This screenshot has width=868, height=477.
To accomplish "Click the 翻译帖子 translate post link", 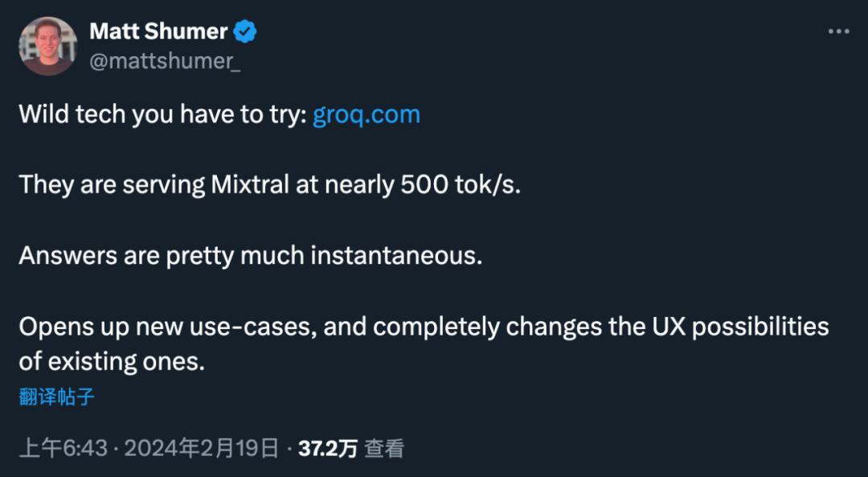I will tap(57, 397).
